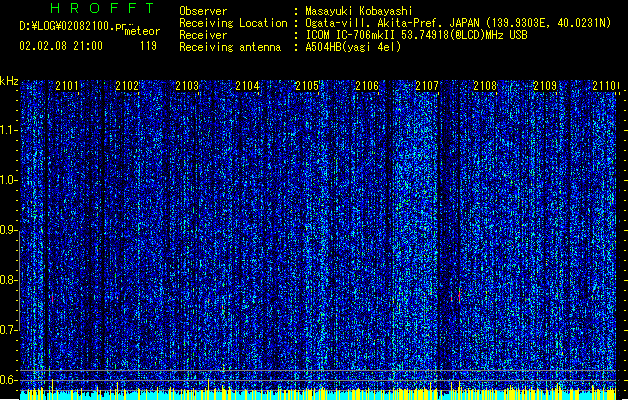Click the 0.9 kHz axis label
The height and width of the screenshot is (400, 629).
8,230
